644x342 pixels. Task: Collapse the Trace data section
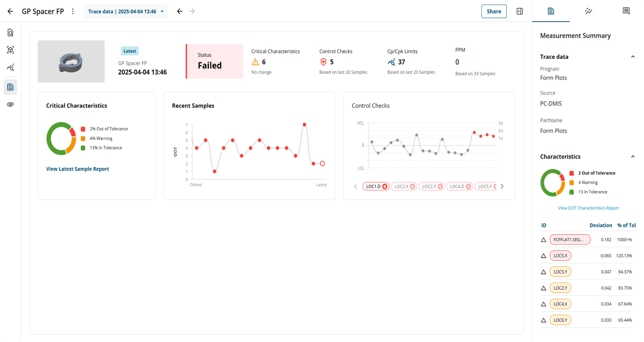(633, 57)
